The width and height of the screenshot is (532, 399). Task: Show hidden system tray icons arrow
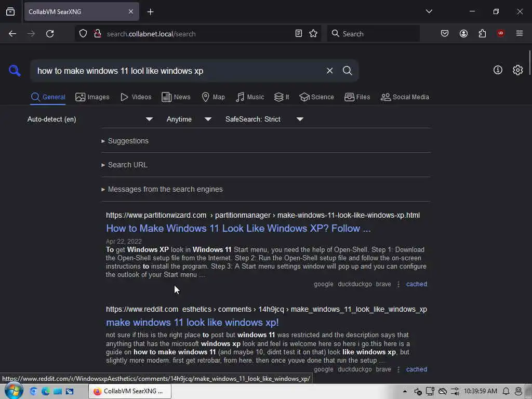(405, 391)
